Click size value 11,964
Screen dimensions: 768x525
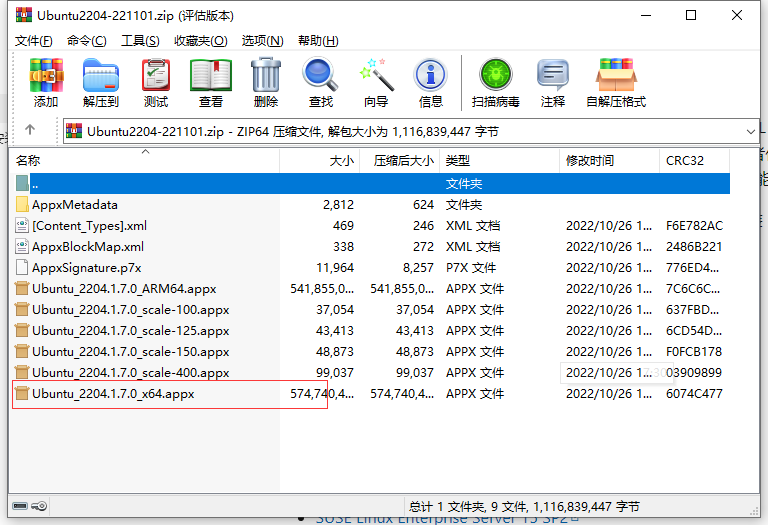(x=335, y=267)
